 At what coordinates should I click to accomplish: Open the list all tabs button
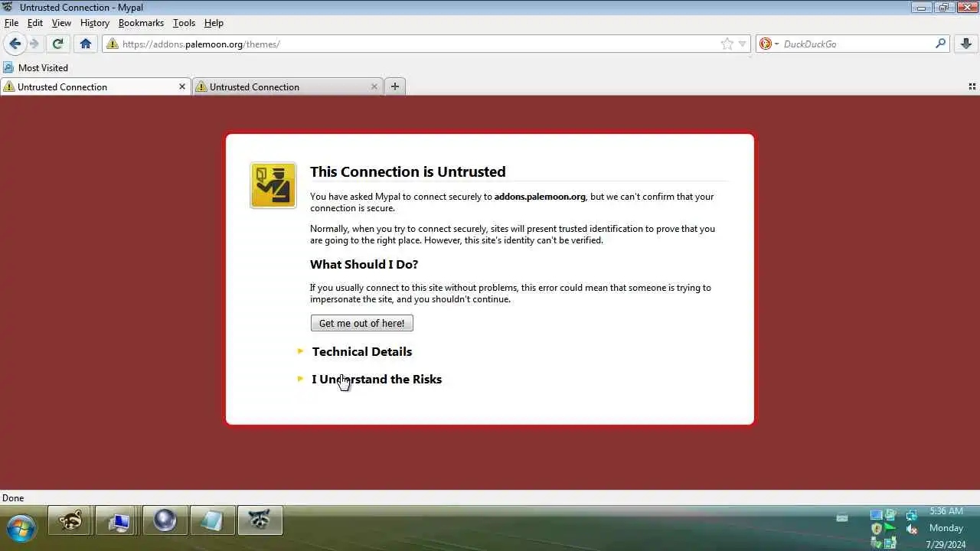[x=972, y=86]
